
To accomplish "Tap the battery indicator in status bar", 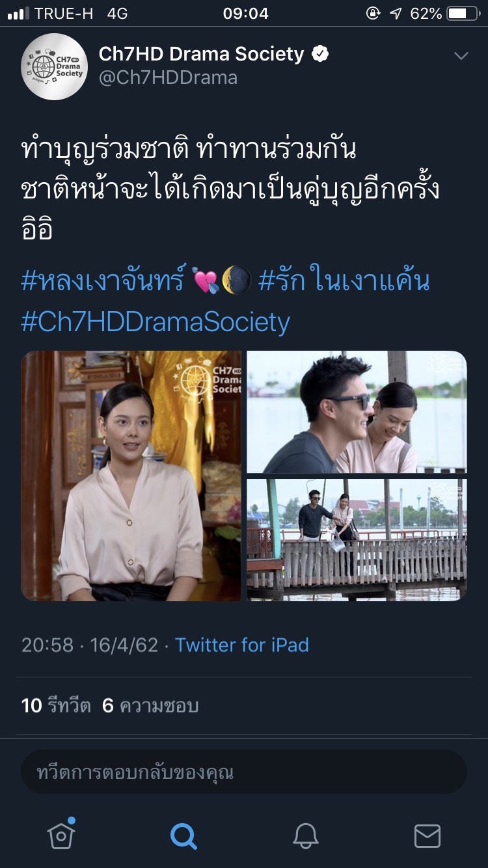I will (463, 14).
